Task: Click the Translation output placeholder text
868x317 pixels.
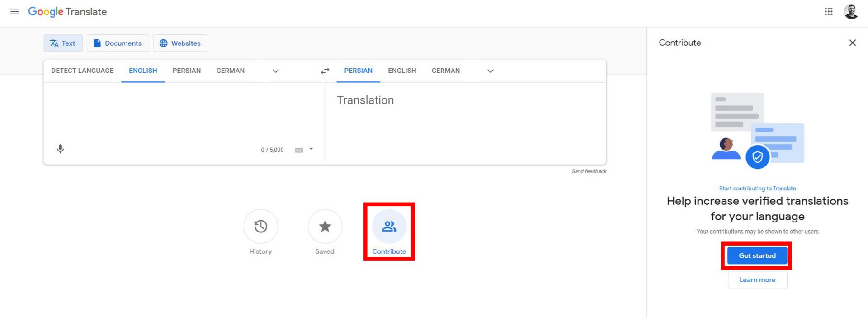Action: click(x=365, y=100)
